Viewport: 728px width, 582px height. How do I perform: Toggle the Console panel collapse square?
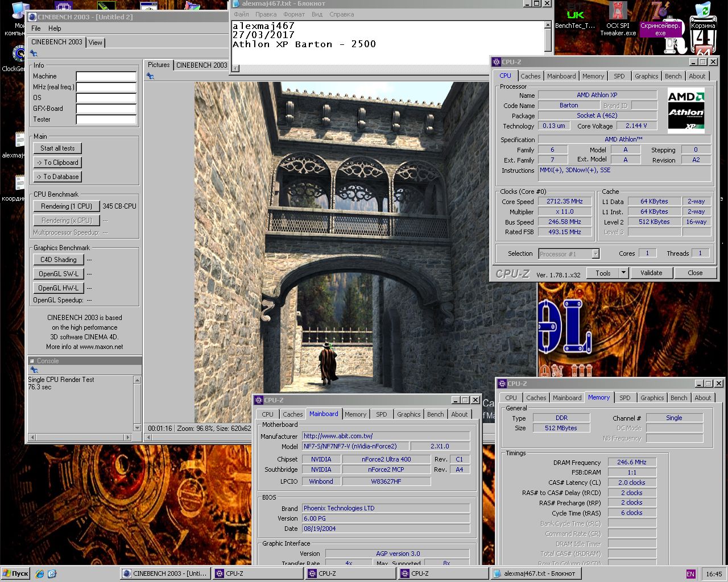tap(32, 361)
